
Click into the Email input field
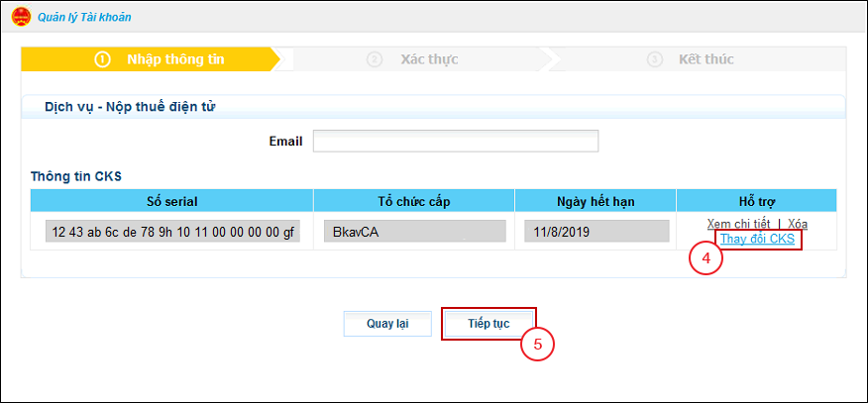456,141
